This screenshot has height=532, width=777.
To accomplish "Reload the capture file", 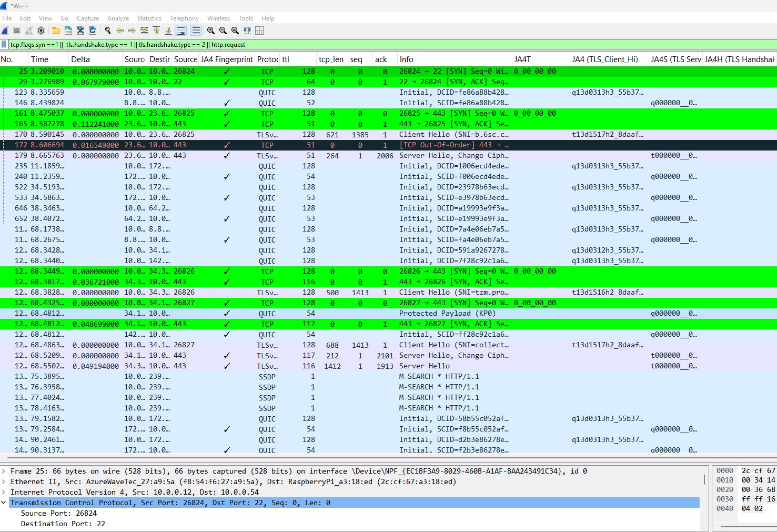I will click(93, 31).
